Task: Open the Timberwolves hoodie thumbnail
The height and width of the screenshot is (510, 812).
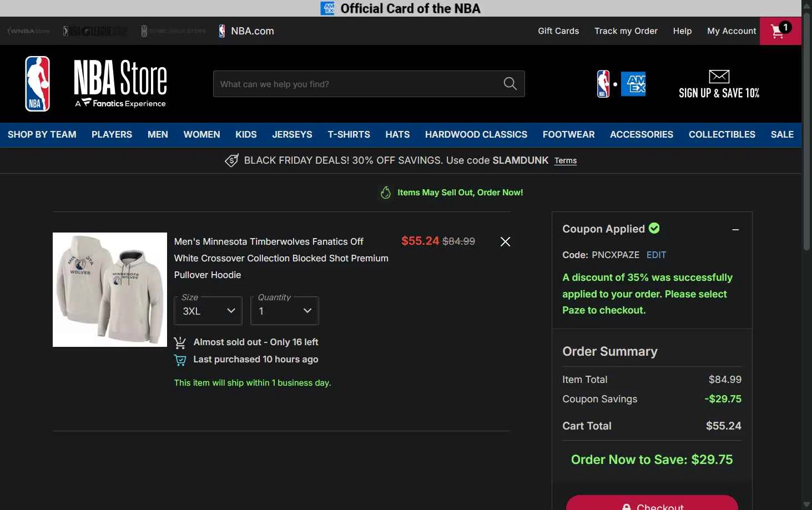Action: pos(110,290)
